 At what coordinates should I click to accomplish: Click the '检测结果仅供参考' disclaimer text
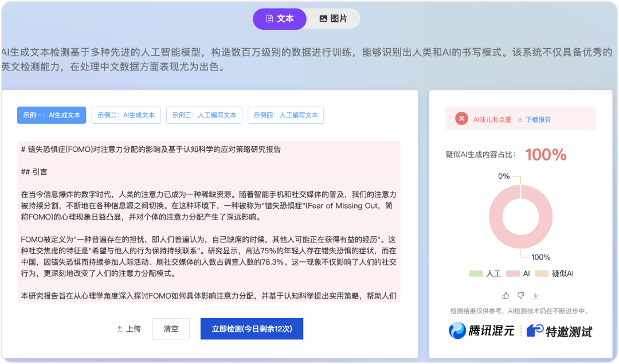(520, 311)
